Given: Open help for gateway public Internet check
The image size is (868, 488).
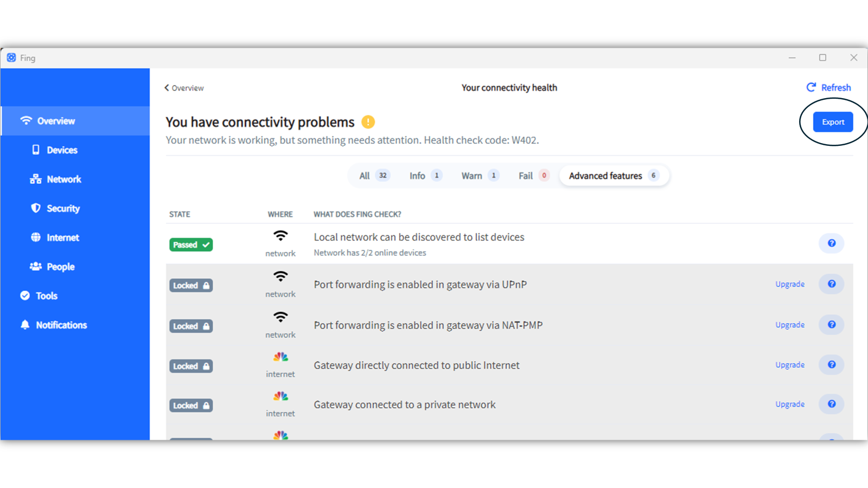Looking at the screenshot, I should [x=831, y=365].
